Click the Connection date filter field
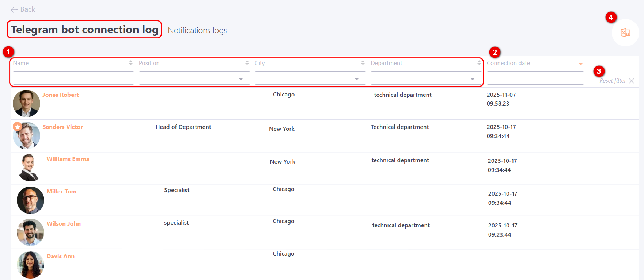 [x=535, y=78]
